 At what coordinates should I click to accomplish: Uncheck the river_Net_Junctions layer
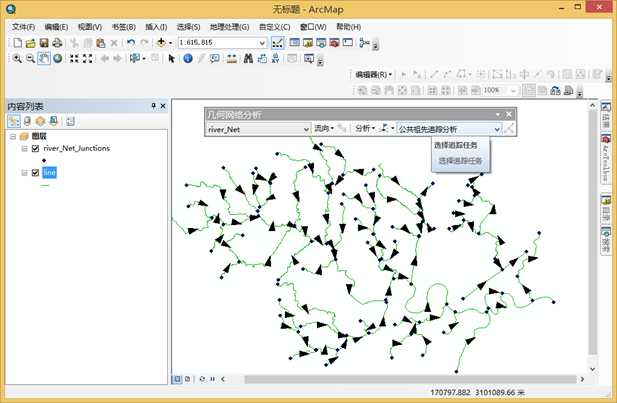[35, 148]
